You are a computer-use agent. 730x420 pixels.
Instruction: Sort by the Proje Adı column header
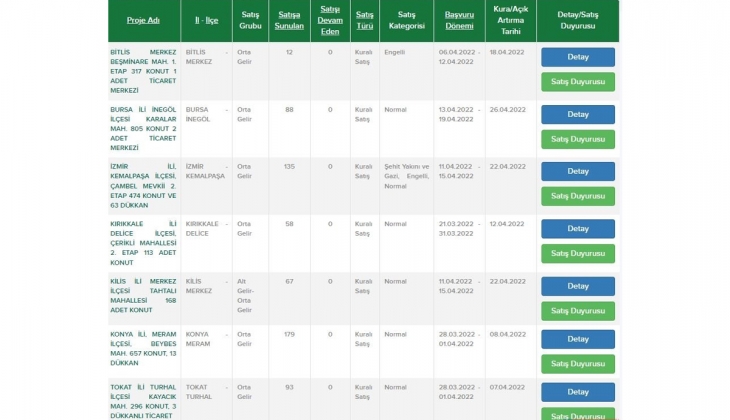(x=143, y=20)
